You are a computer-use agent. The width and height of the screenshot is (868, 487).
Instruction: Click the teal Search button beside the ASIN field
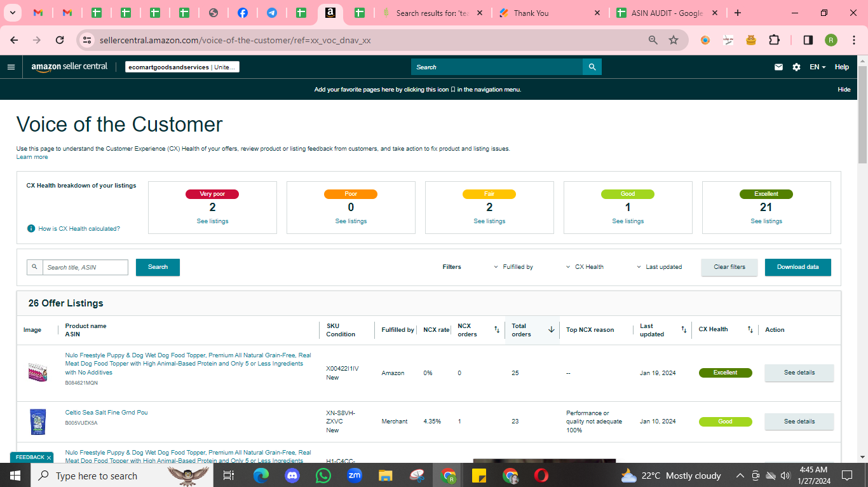(158, 267)
